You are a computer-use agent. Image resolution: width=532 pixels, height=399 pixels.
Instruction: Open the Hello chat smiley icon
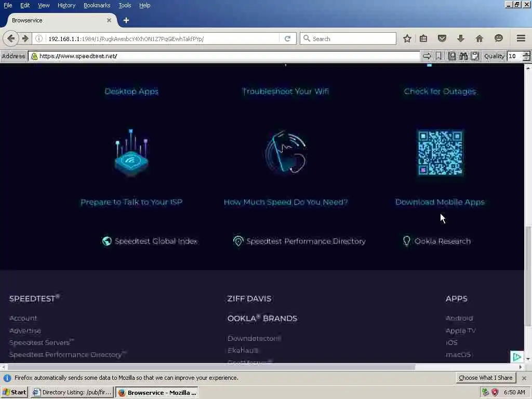pos(498,38)
